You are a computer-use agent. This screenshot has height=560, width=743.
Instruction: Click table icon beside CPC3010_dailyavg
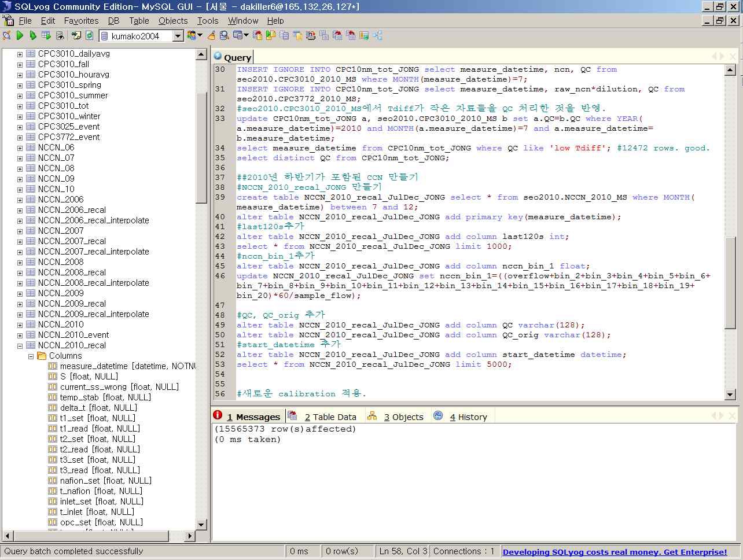pyautogui.click(x=31, y=54)
